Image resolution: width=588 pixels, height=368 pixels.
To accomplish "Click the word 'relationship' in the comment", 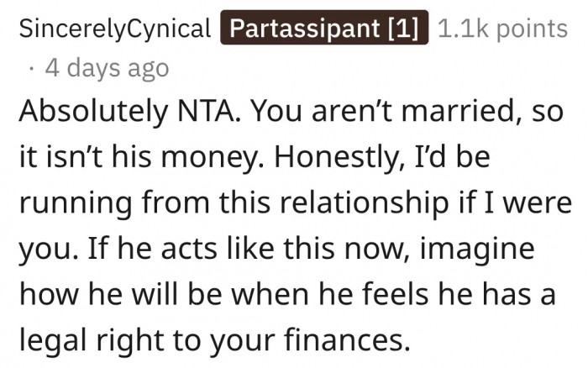I will pos(364,202).
